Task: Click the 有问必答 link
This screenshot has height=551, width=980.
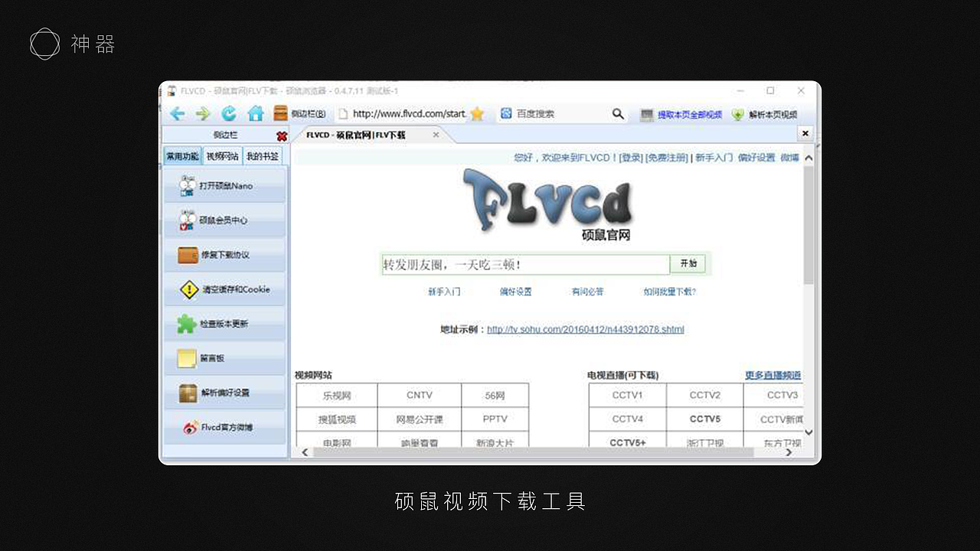Action: (587, 292)
